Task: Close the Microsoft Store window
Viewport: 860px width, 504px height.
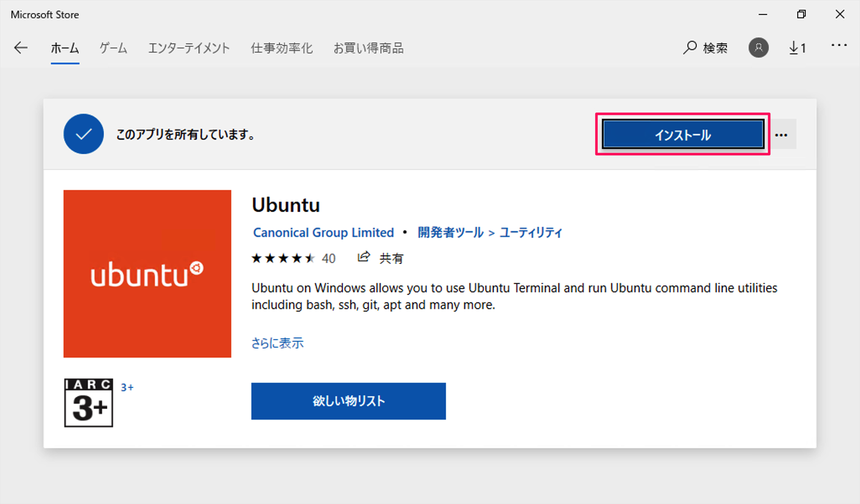Action: 840,14
